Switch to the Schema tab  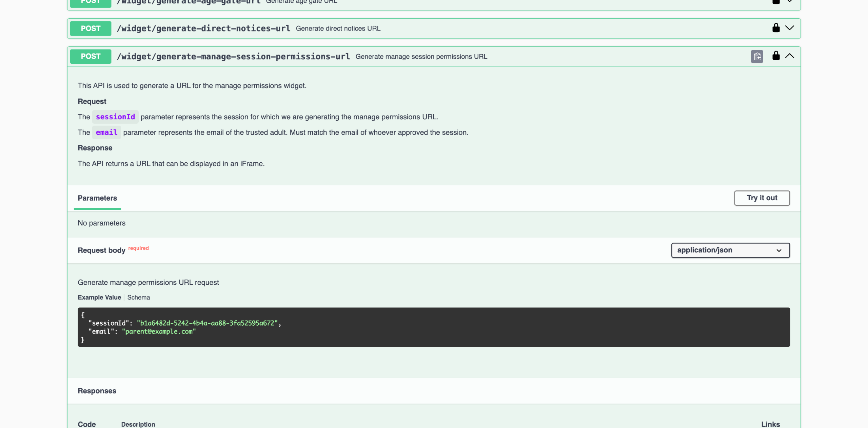tap(138, 297)
